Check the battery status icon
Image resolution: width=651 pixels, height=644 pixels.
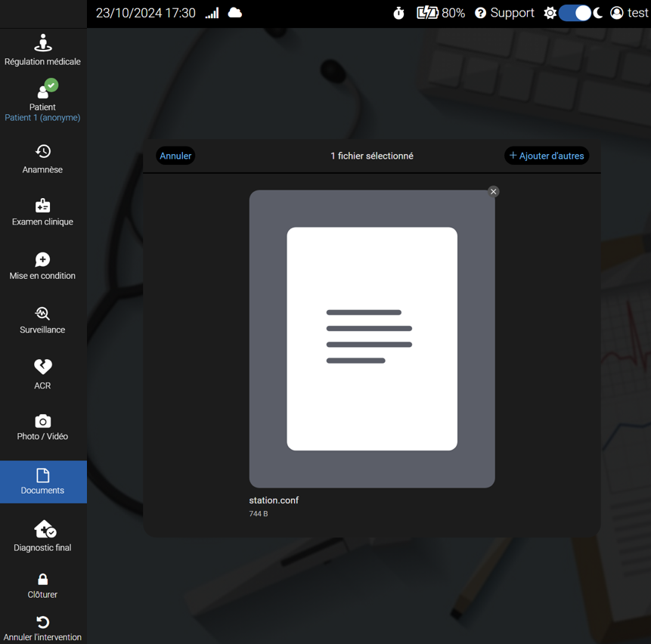click(427, 13)
